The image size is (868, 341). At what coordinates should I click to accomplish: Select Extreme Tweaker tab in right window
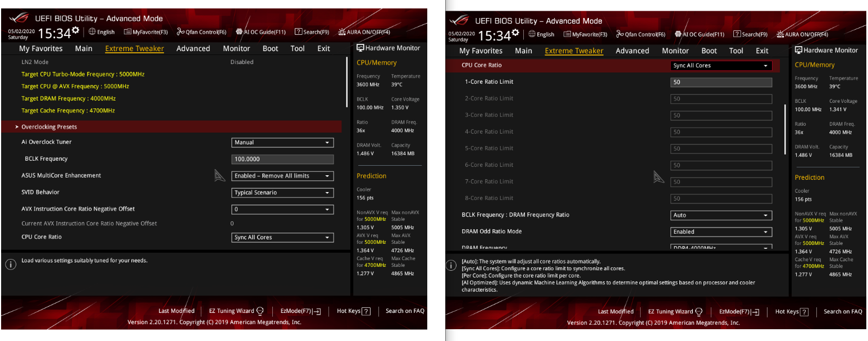[x=574, y=51]
